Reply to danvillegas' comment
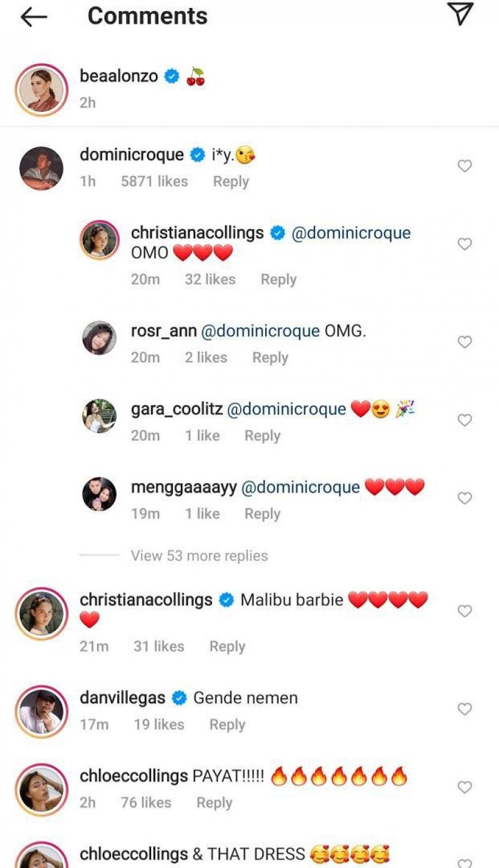The width and height of the screenshot is (499, 868). (x=227, y=724)
